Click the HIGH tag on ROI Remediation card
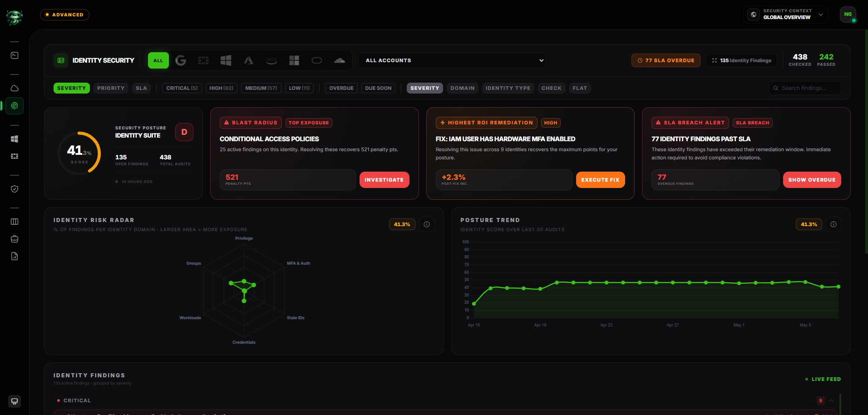The width and height of the screenshot is (868, 415). coord(551,123)
